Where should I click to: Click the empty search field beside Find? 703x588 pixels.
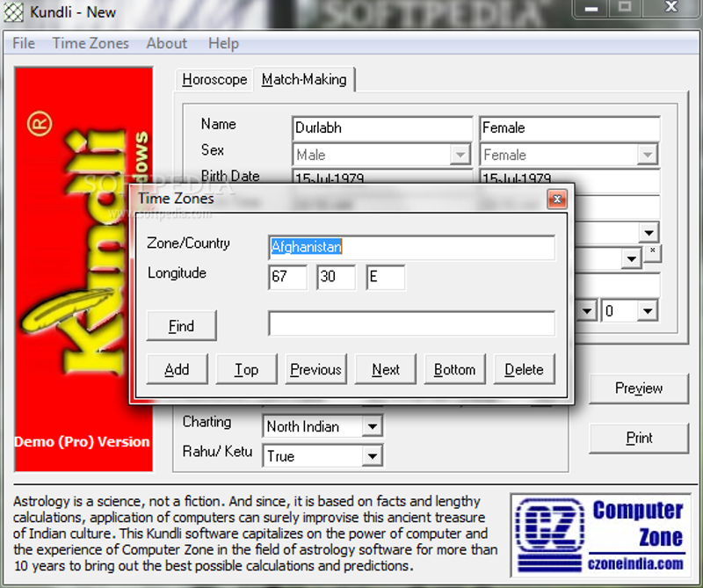[411, 323]
